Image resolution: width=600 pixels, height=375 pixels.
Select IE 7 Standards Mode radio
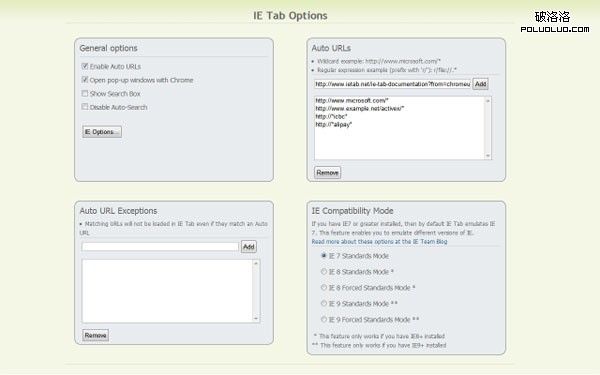click(324, 255)
